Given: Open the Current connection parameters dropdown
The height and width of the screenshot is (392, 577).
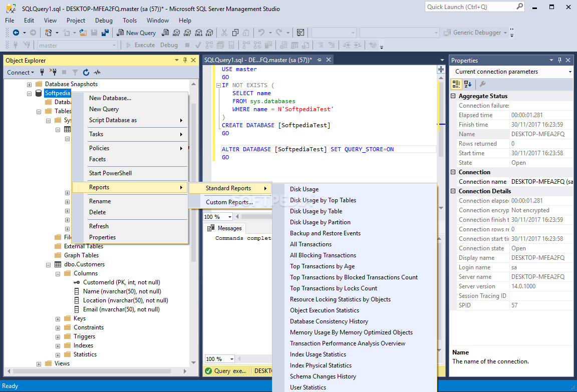Looking at the screenshot, I should coord(569,72).
